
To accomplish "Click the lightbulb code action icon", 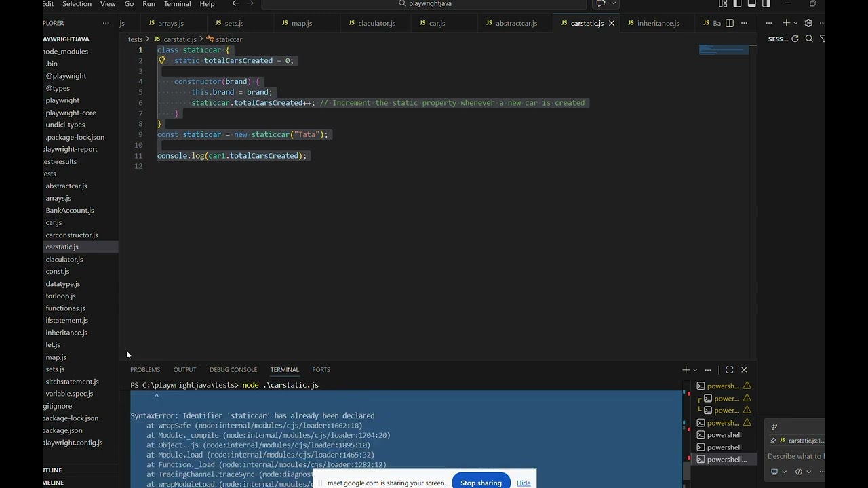I will coord(162,60).
